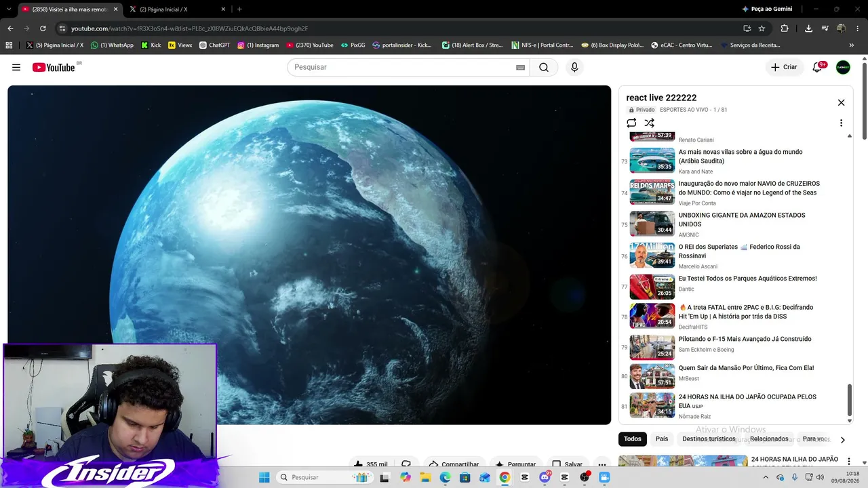The image size is (868, 488).
Task: Open the ChatGPT bookmark
Action: pos(214,45)
